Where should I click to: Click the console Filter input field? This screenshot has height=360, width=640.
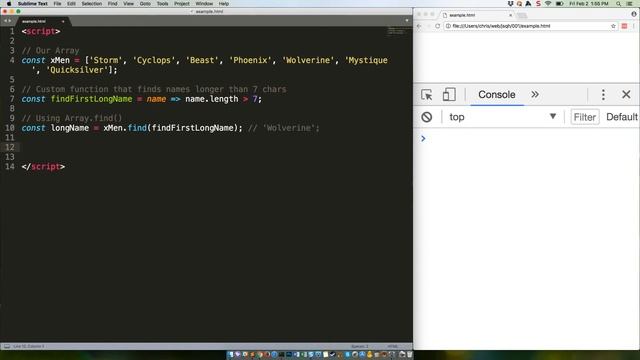[584, 117]
